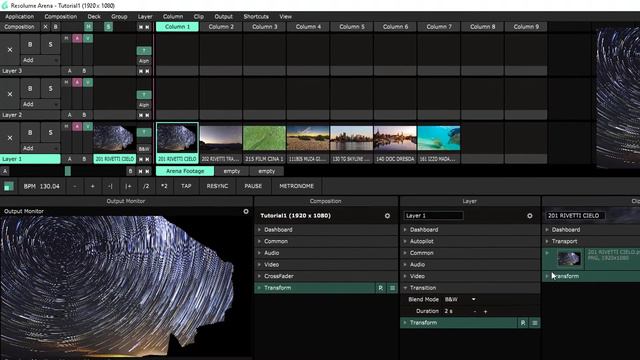The image size is (640, 360).
Task: Increase transition Duration with plus
Action: (485, 311)
